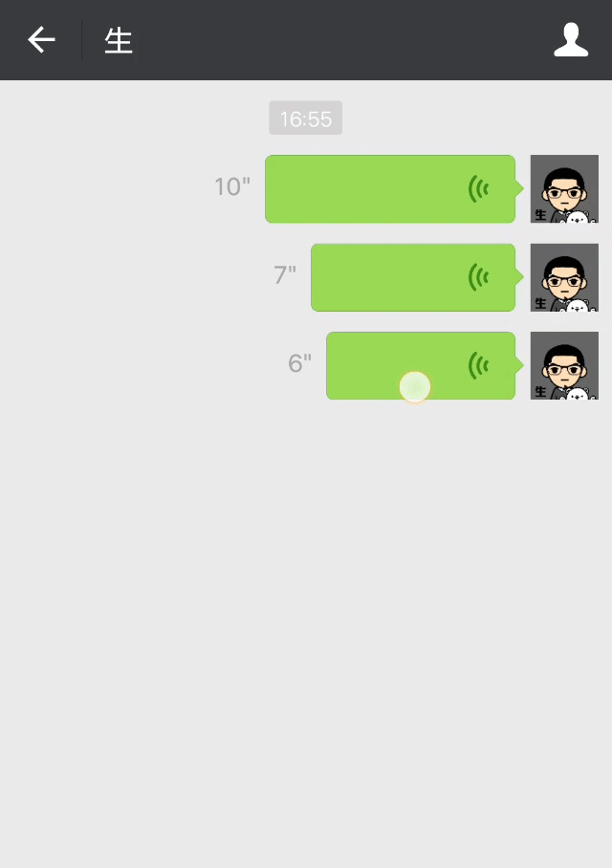
Task: Go back using the left arrow
Action: 41,40
